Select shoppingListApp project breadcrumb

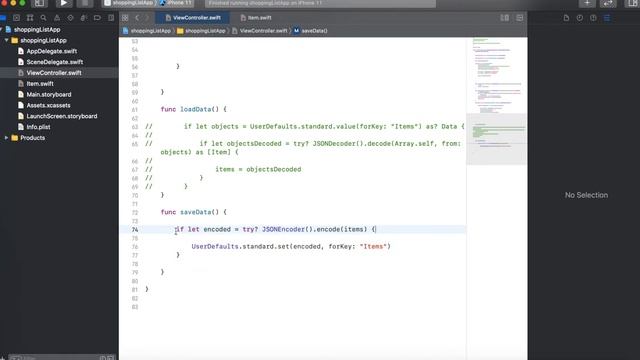tap(147, 31)
